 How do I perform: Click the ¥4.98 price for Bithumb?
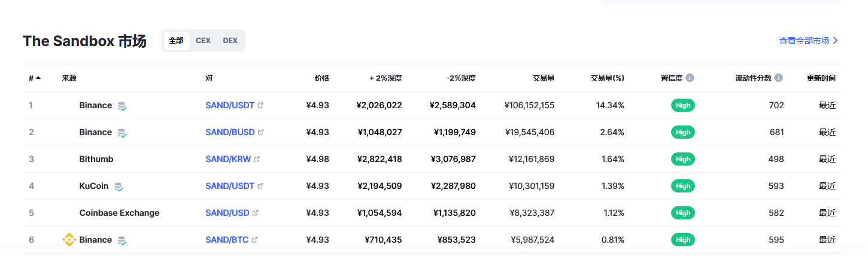pyautogui.click(x=317, y=159)
